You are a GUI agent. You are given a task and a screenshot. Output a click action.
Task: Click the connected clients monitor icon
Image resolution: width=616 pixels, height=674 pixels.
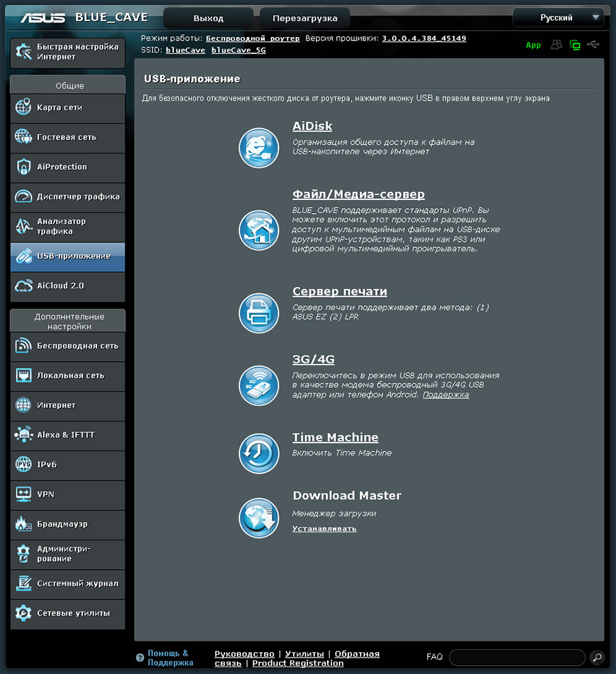click(575, 45)
